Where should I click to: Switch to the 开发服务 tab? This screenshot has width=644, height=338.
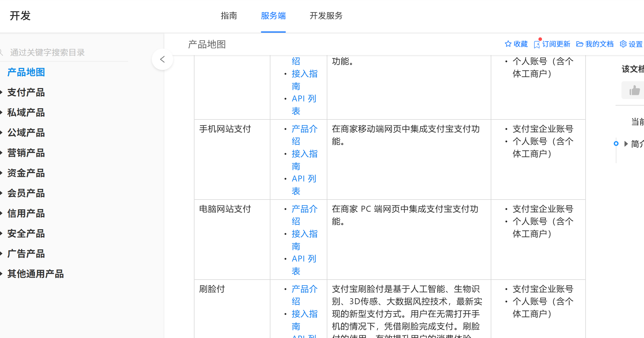(326, 16)
